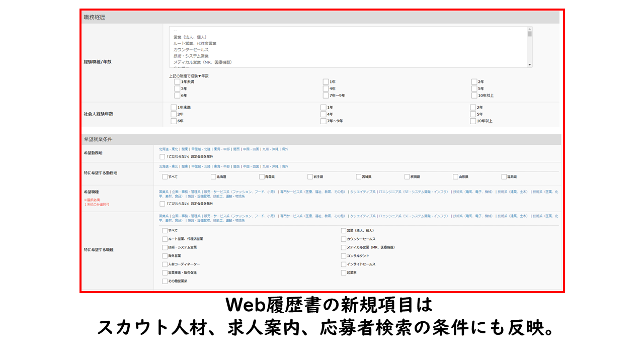Click 関東 link in 希望勤務地 row

coord(185,149)
